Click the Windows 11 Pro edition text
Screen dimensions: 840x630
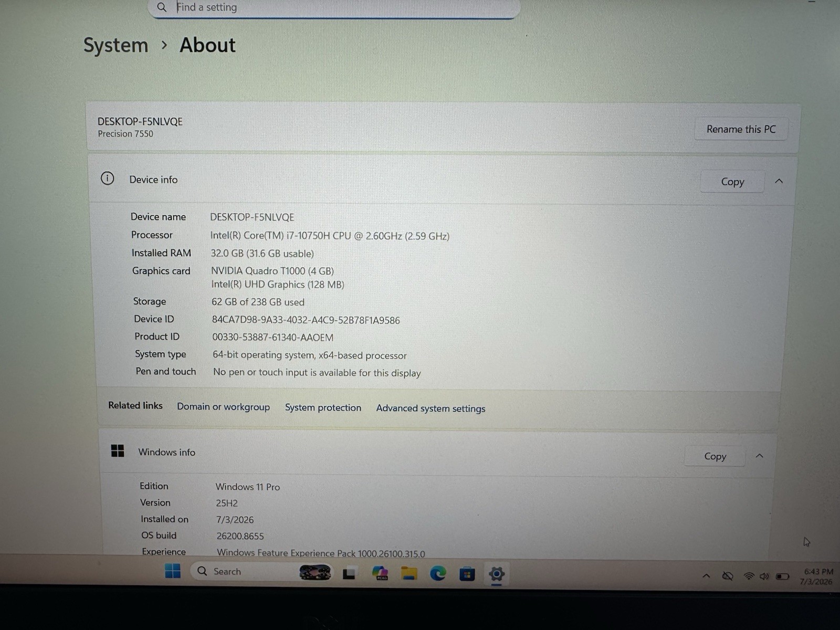point(248,487)
